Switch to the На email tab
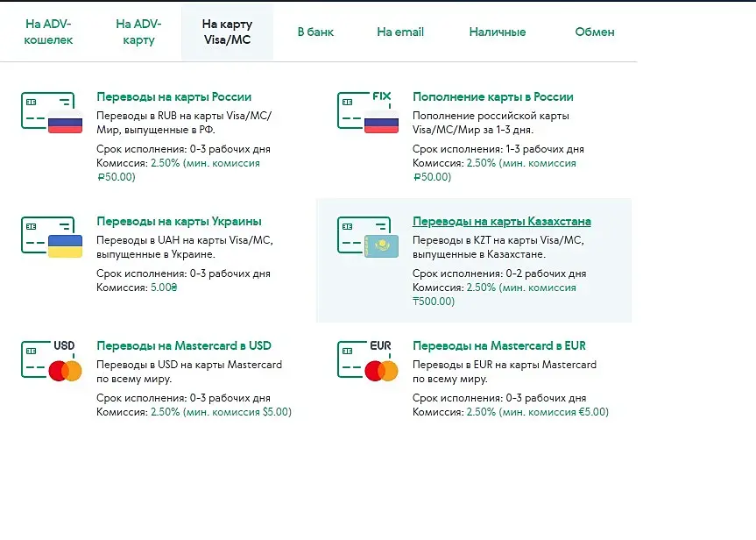756x540 pixels. tap(400, 32)
